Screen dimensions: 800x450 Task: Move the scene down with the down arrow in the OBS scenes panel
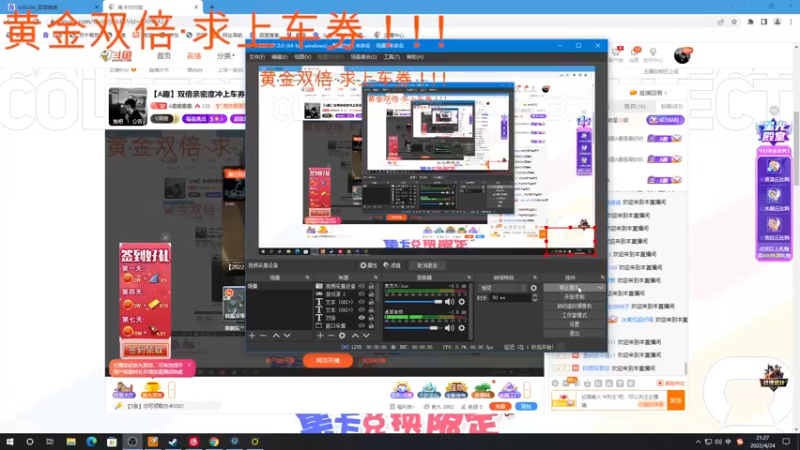287,336
